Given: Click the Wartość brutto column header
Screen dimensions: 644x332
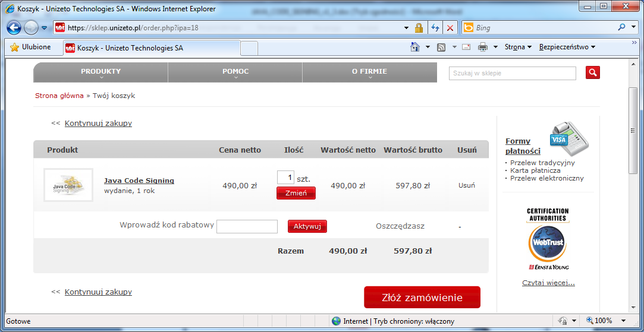Looking at the screenshot, I should (x=413, y=150).
